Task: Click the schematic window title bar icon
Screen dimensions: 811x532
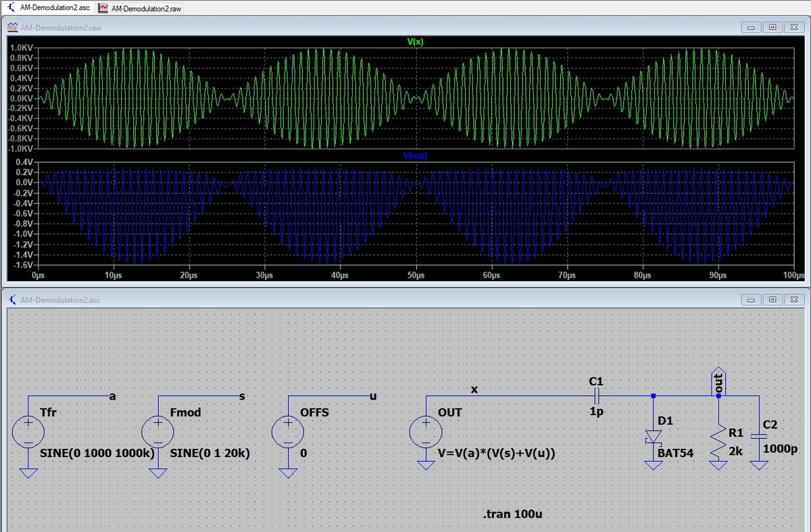Action: 13,299
